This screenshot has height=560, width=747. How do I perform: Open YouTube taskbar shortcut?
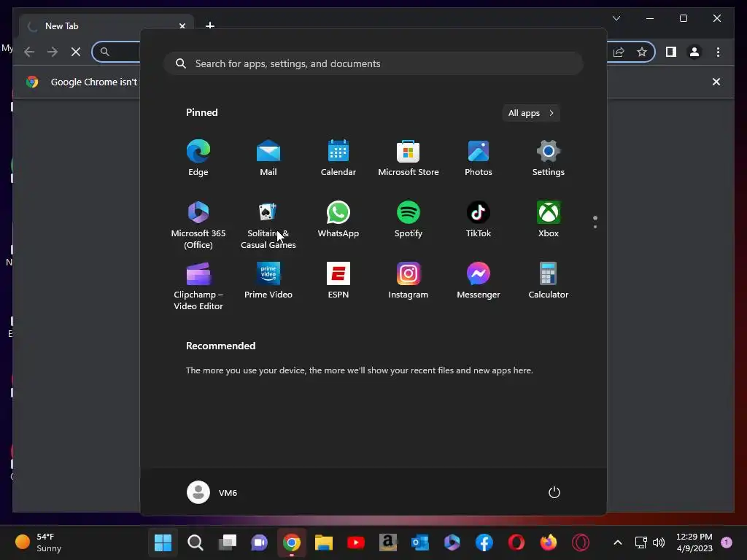click(356, 542)
